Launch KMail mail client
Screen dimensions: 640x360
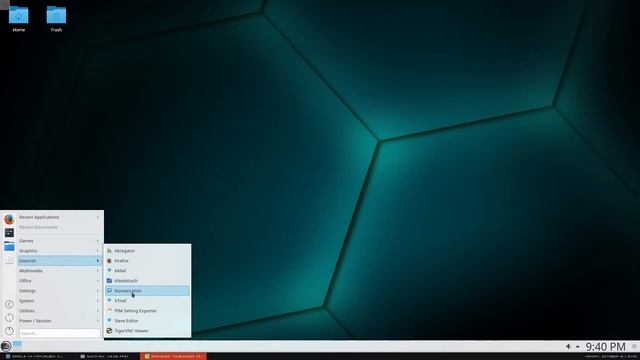pos(148,271)
